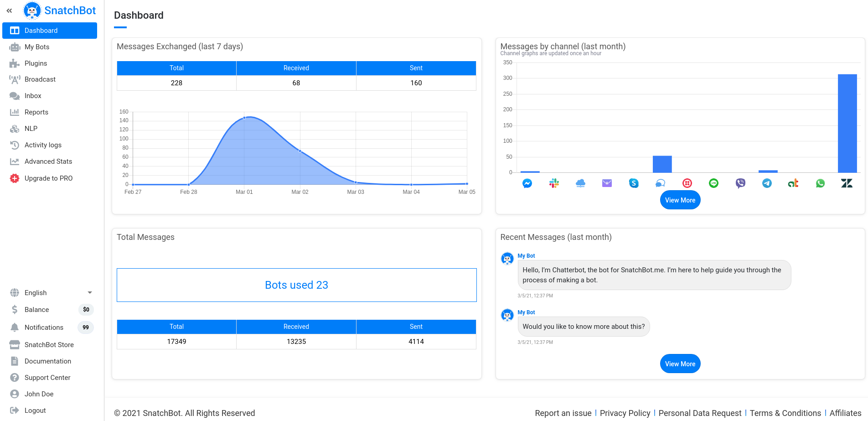The height and width of the screenshot is (421, 868).
Task: Click the Logout exit icon
Action: click(x=15, y=411)
